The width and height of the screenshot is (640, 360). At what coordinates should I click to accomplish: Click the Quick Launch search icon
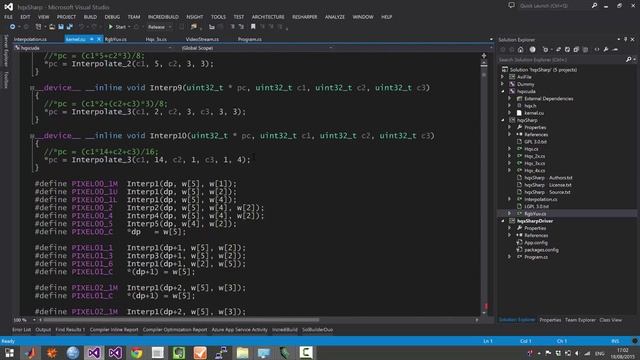pyautogui.click(x=594, y=6)
